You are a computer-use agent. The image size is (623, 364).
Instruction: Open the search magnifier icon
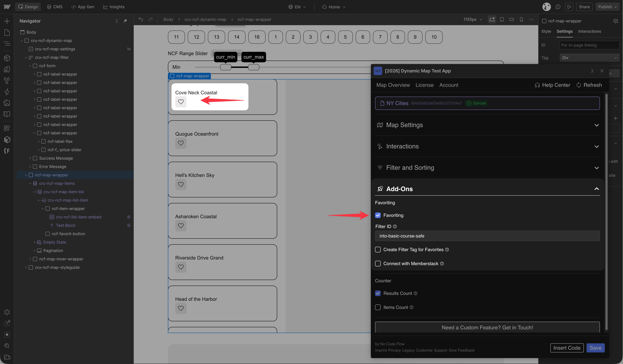[x=7, y=346]
